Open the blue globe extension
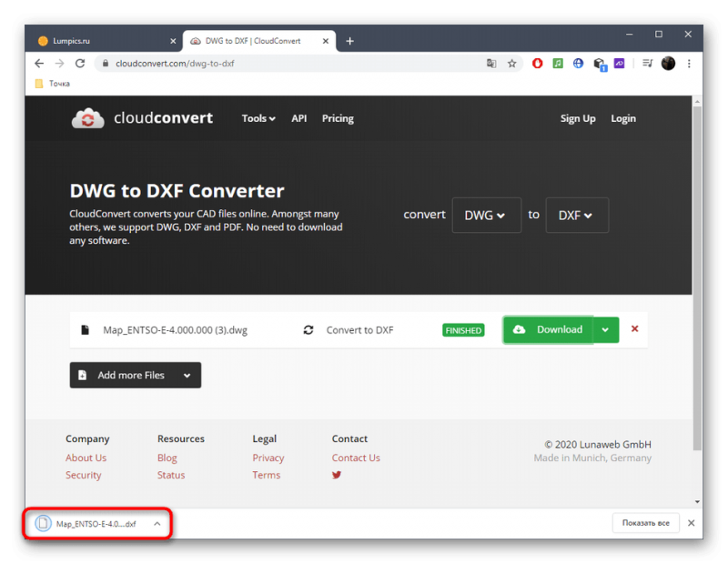 pyautogui.click(x=578, y=63)
